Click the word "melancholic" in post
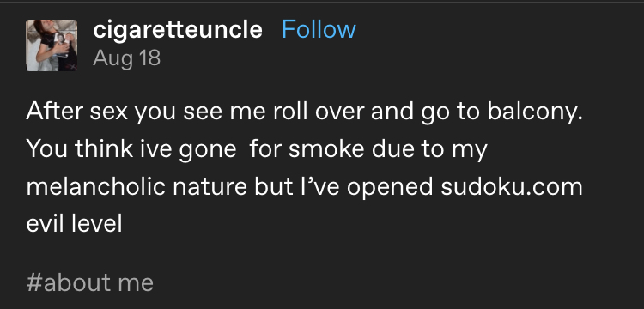Viewport: 644px width, 309px height. (x=95, y=187)
